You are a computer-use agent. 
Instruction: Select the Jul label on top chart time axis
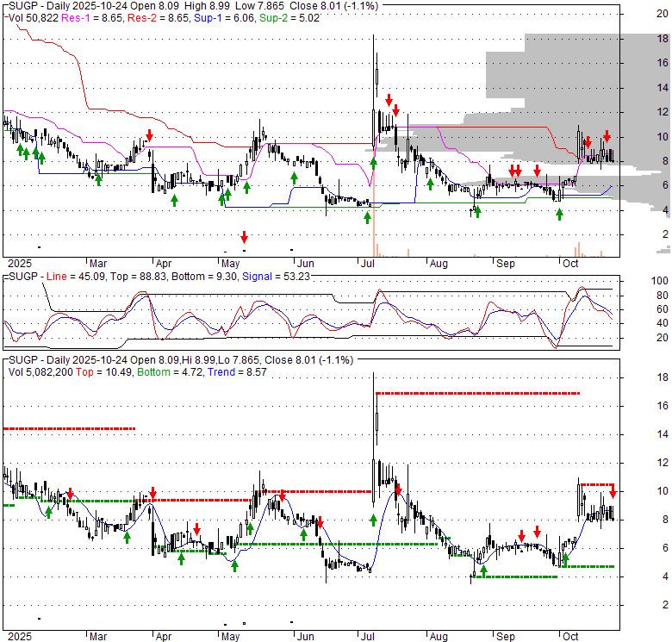pyautogui.click(x=365, y=261)
